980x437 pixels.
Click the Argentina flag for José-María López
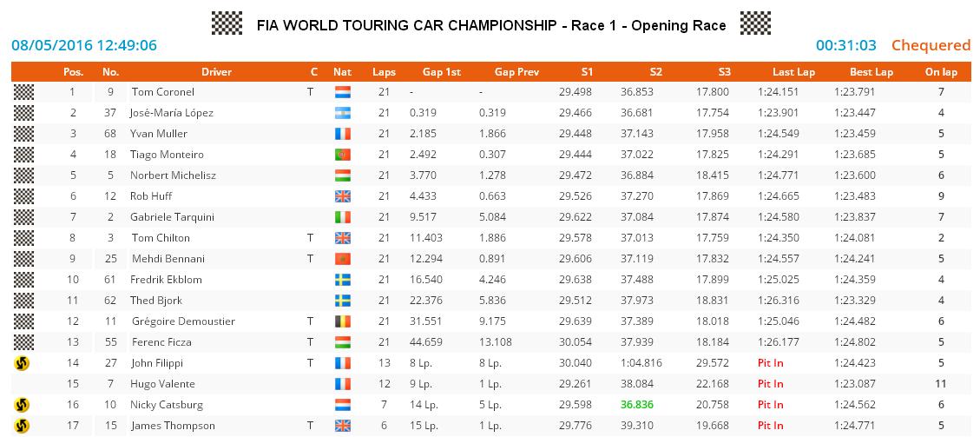click(342, 113)
